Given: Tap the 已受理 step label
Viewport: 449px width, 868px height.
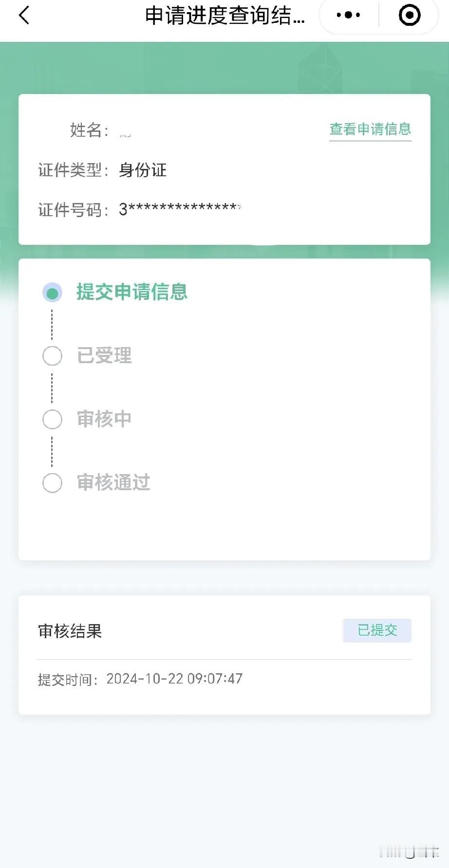Looking at the screenshot, I should coord(104,356).
